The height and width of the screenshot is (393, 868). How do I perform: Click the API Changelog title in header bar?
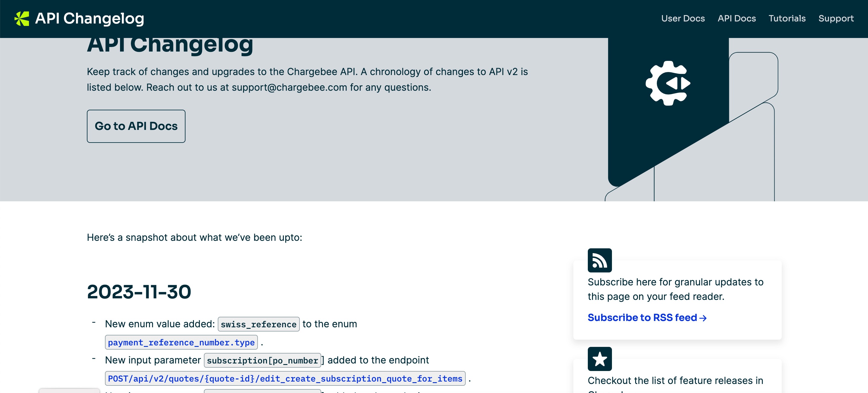point(89,18)
